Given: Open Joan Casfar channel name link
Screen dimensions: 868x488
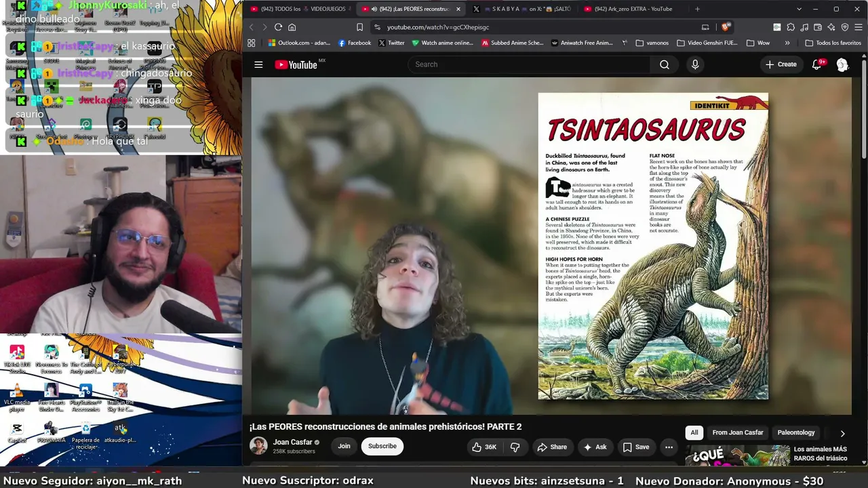Looking at the screenshot, I should [292, 442].
